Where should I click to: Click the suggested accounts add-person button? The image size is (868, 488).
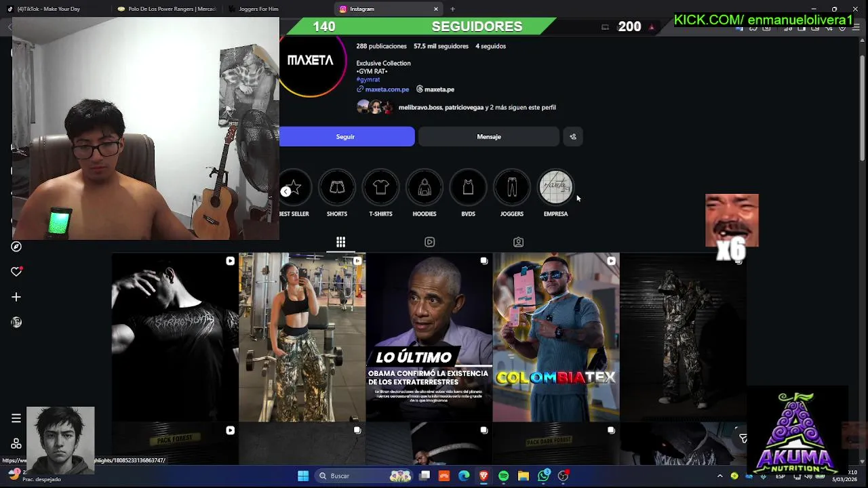pos(573,136)
